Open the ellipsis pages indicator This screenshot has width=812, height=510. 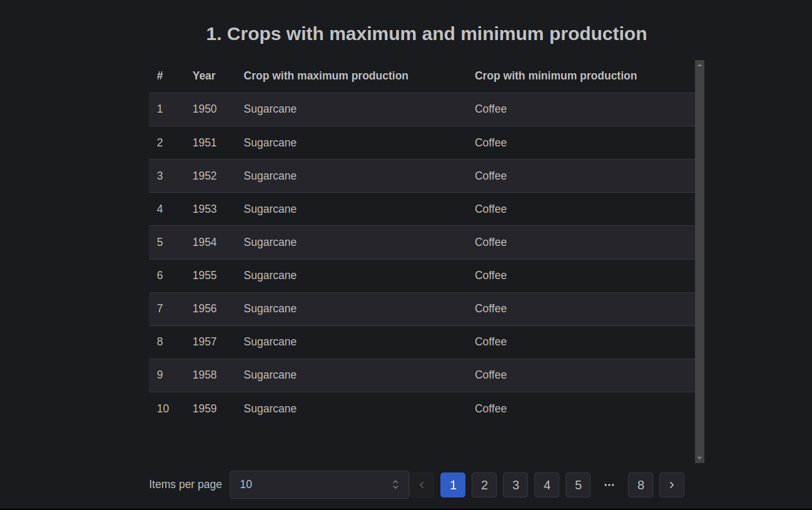click(609, 485)
